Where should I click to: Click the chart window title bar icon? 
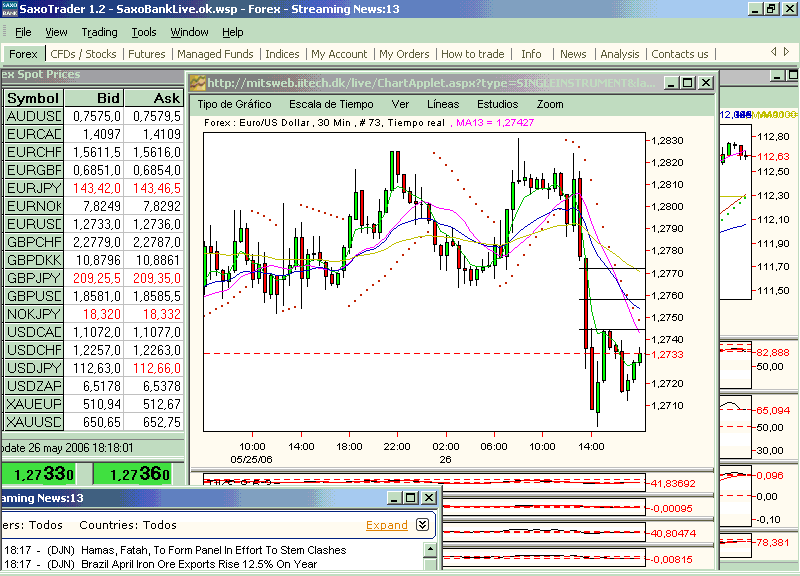coord(197,83)
